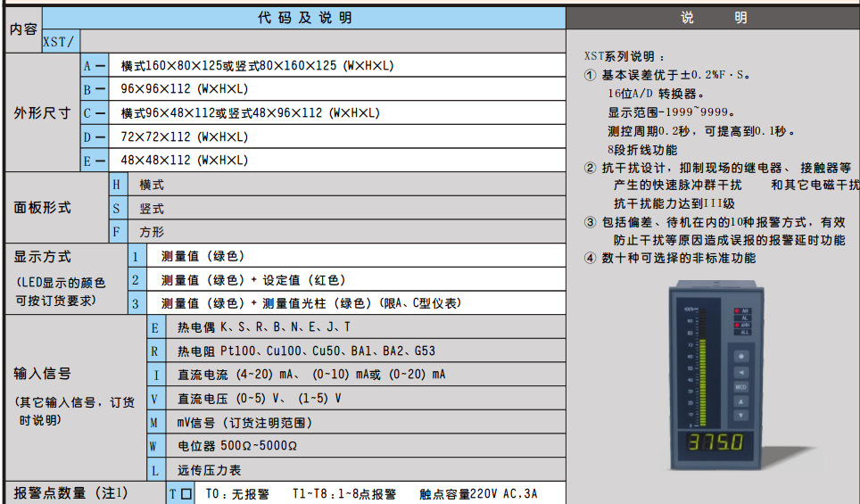The height and width of the screenshot is (504, 860).
Task: Click the '375.0' LED display on instrument
Action: click(715, 442)
